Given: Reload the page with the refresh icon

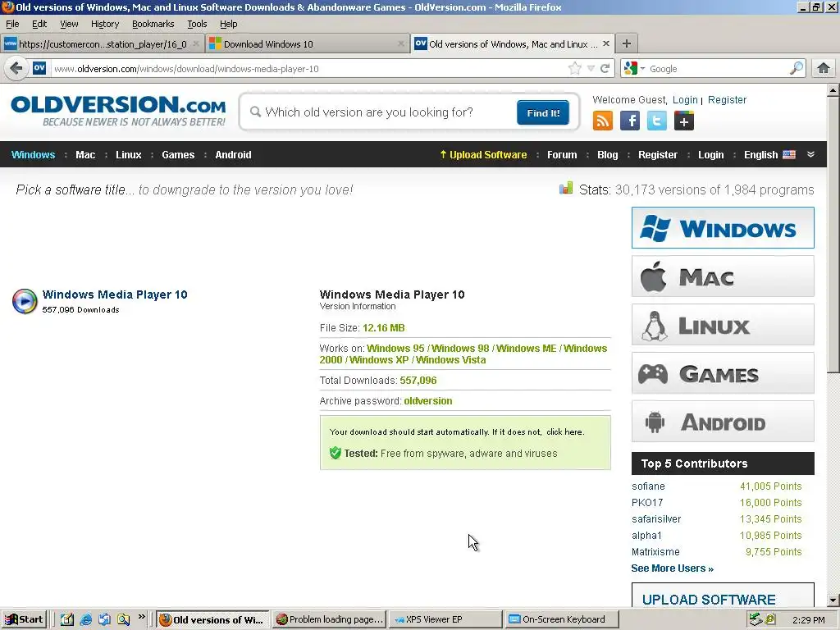Looking at the screenshot, I should pos(605,68).
